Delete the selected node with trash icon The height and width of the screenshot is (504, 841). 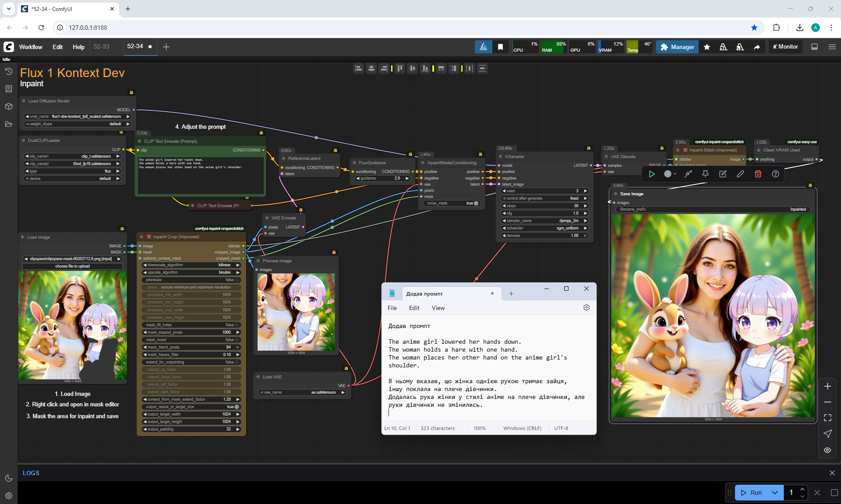tap(758, 174)
